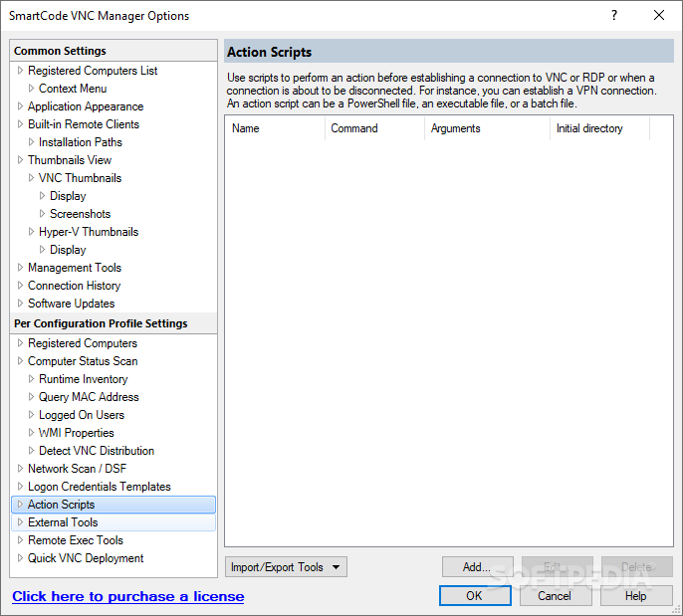Viewport: 683px width, 616px height.
Task: Expand arrow beside Management Tools
Action: pos(20,267)
